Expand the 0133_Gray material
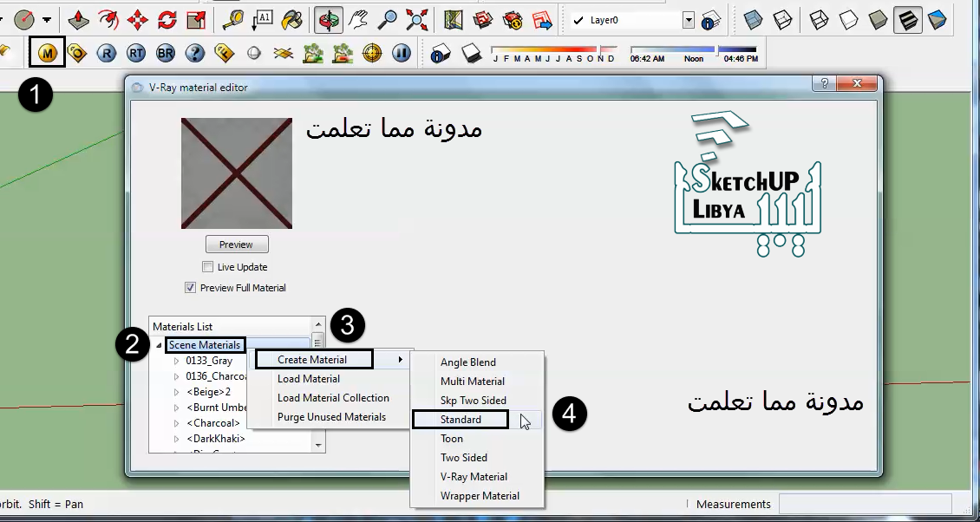This screenshot has height=522, width=980. pos(176,361)
